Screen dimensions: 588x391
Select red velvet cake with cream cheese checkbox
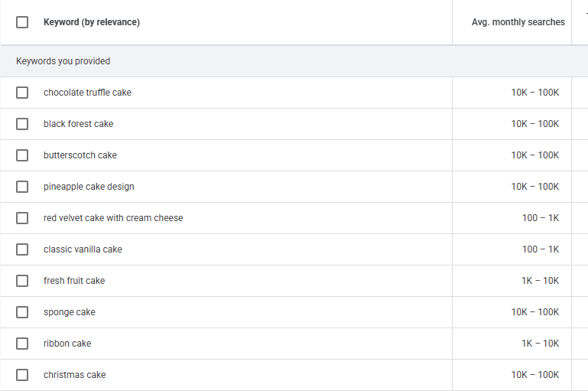(x=22, y=218)
